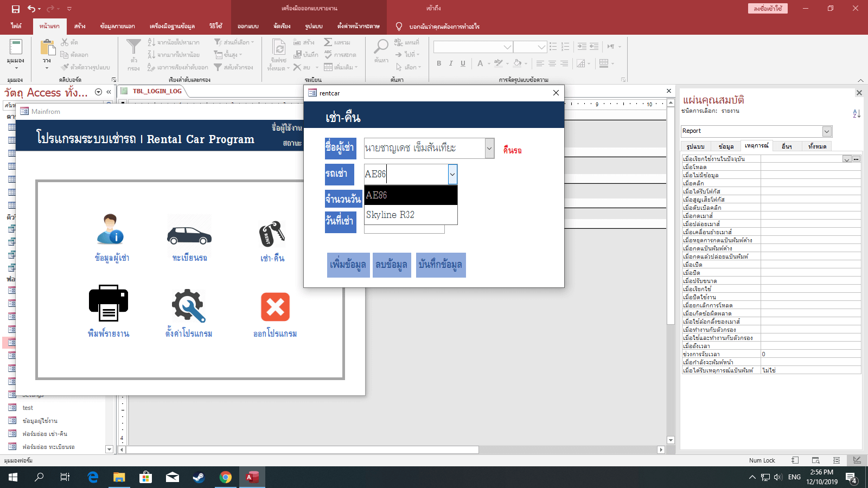Click the Undo arrow in title bar
This screenshot has height=488, width=868.
(31, 9)
